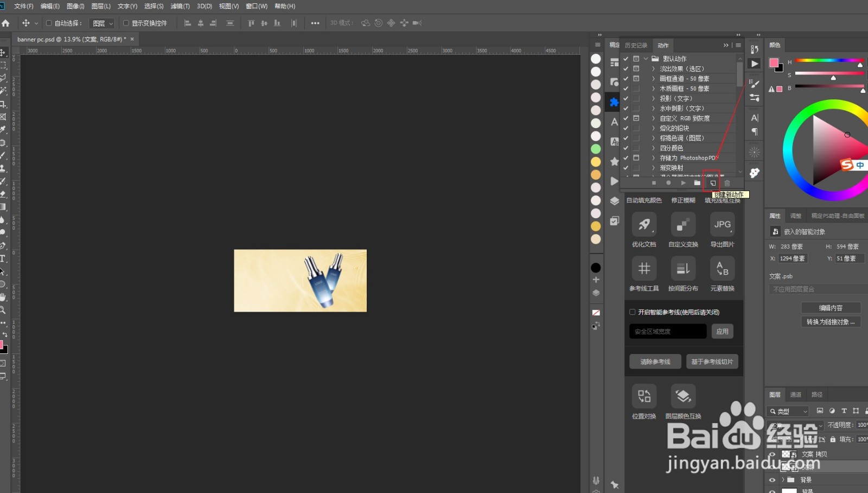Enable the 开启智能参考线 checkbox
This screenshot has height=493, width=868.
pos(632,312)
